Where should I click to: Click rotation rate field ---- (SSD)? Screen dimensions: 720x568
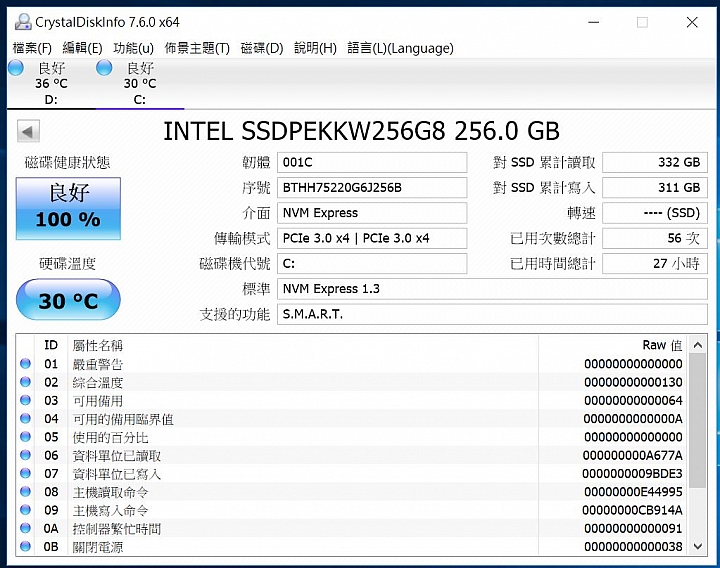point(655,213)
